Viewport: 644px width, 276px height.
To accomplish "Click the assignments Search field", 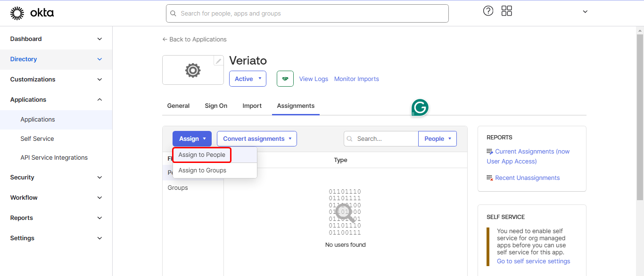I will point(381,138).
